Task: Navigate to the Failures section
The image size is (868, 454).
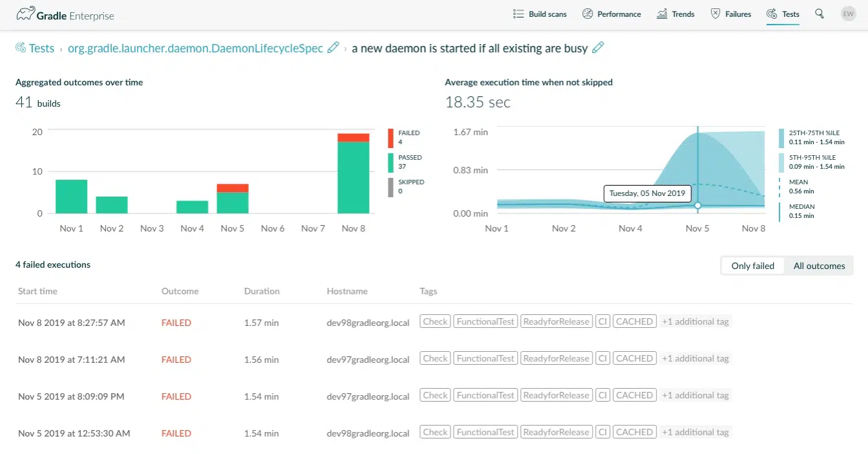Action: 715,12
